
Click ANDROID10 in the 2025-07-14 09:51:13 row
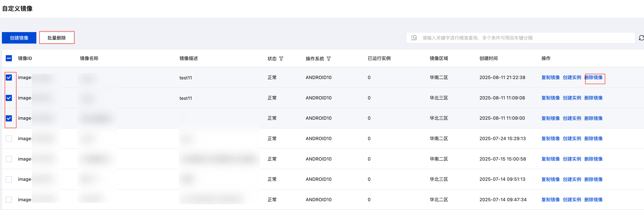tap(319, 179)
